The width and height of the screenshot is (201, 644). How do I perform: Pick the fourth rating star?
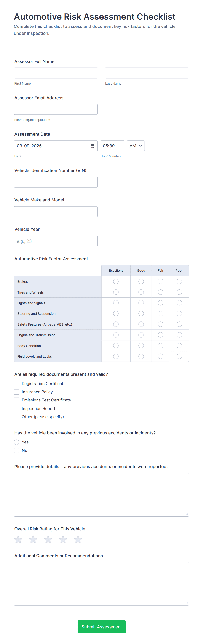(x=63, y=539)
